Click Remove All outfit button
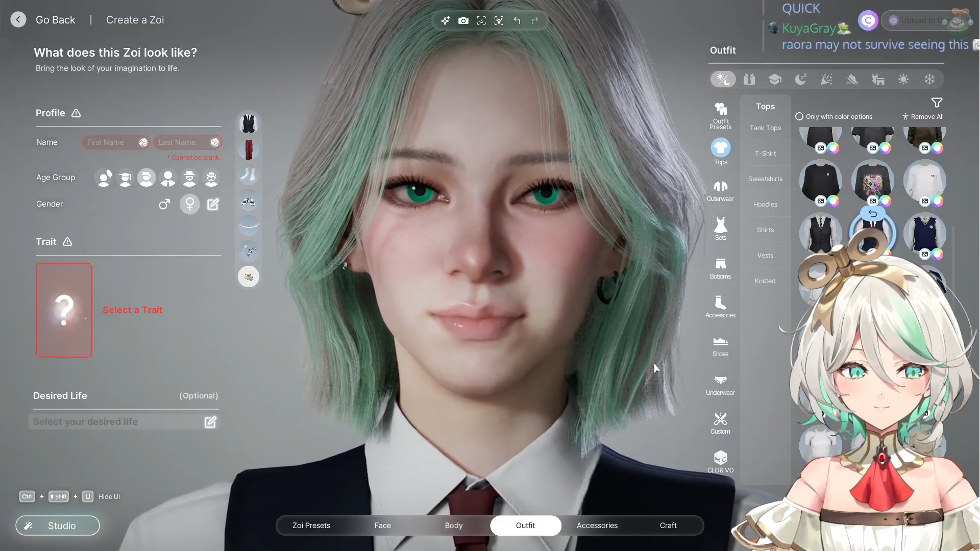The width and height of the screenshot is (980, 551). click(x=923, y=116)
